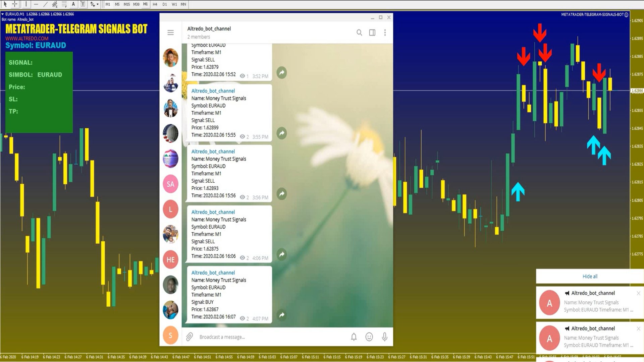Select the M5 timeframe tab

tap(116, 4)
